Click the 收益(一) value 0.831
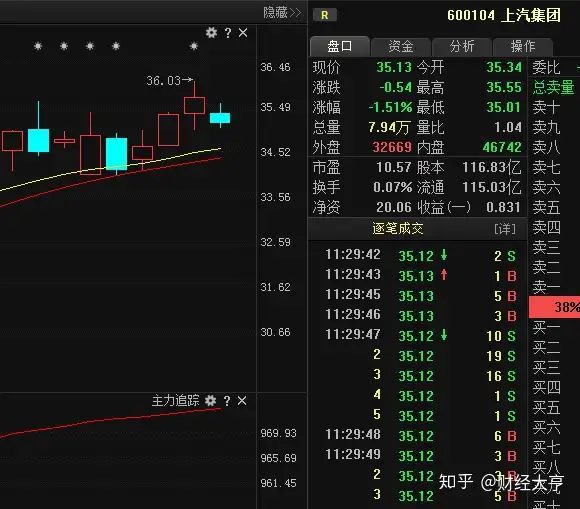Image resolution: width=580 pixels, height=509 pixels. [503, 207]
